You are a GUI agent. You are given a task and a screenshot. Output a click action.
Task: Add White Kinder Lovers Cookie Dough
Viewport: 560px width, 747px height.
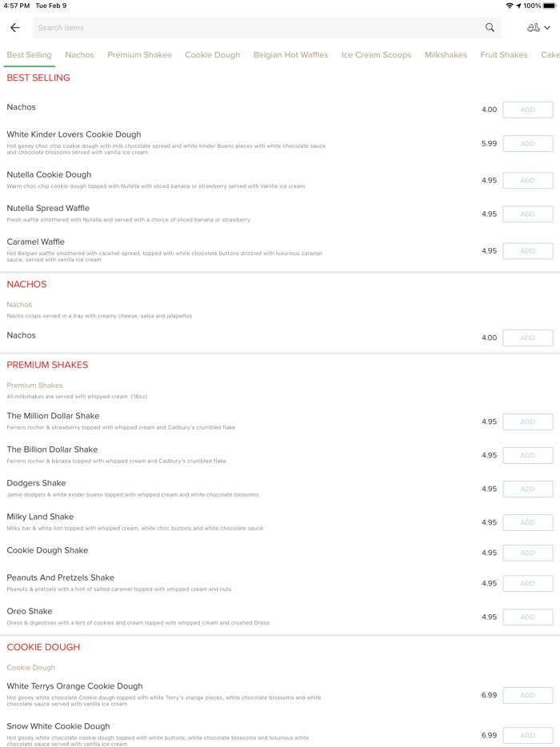tap(527, 144)
